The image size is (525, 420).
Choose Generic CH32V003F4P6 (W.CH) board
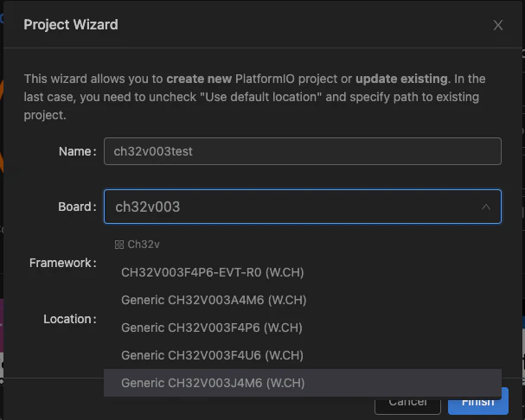coord(303,328)
